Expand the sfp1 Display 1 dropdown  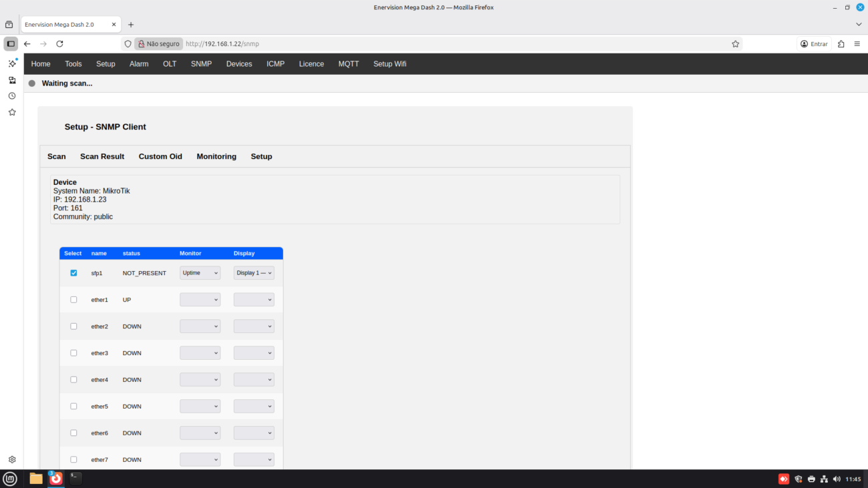point(254,273)
